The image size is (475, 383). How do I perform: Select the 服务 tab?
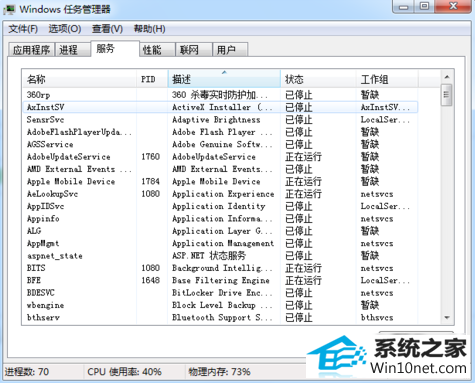click(x=115, y=49)
